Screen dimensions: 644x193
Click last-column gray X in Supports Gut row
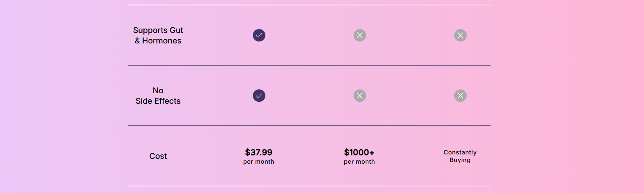[x=460, y=35]
